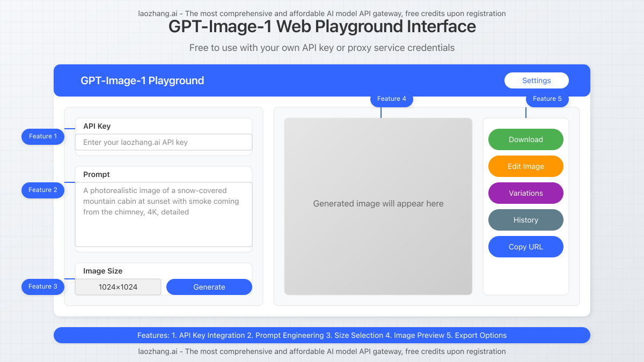Click the API Key input field

tap(164, 142)
